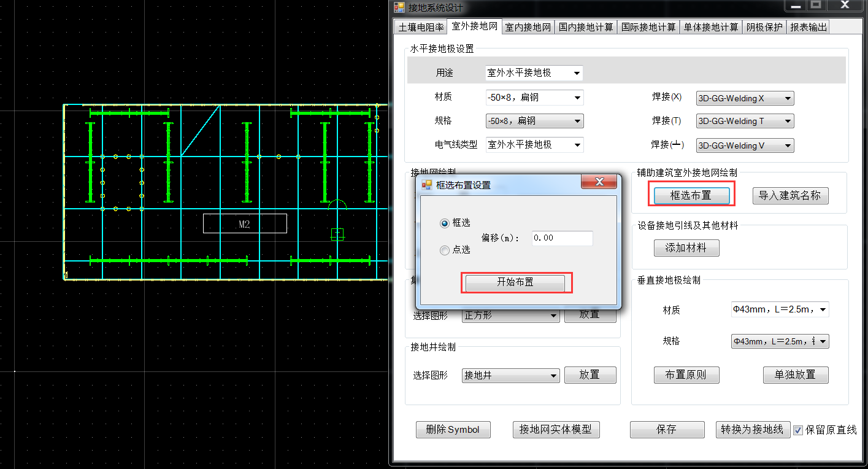This screenshot has width=868, height=469.
Task: Open the 电气线类型 dropdown
Action: tap(534, 145)
